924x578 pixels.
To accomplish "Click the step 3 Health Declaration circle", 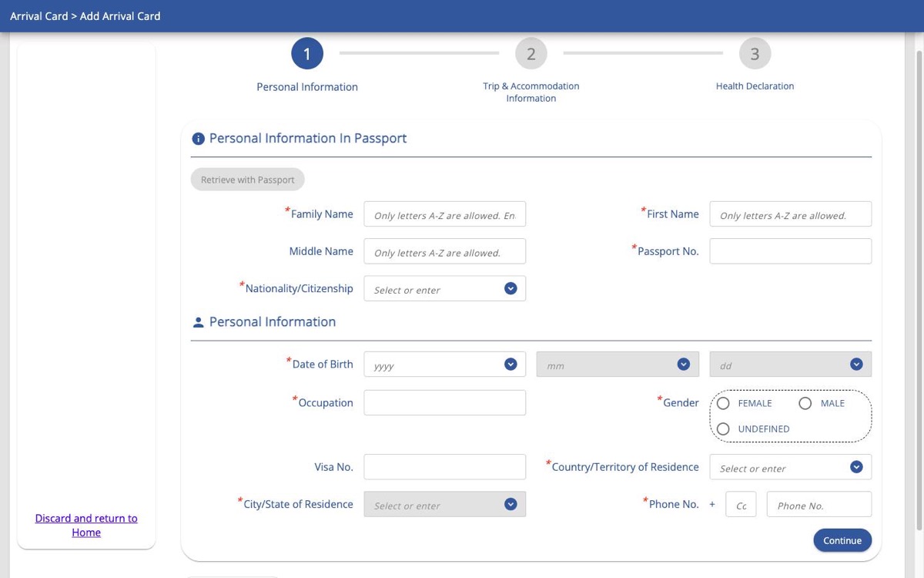I will tap(755, 54).
